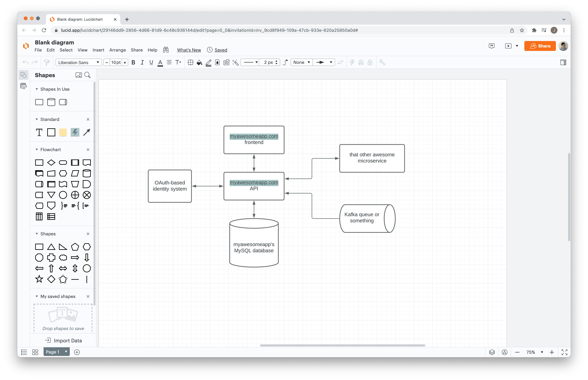Click the format painter icon
The width and height of the screenshot is (588, 380).
pos(47,62)
